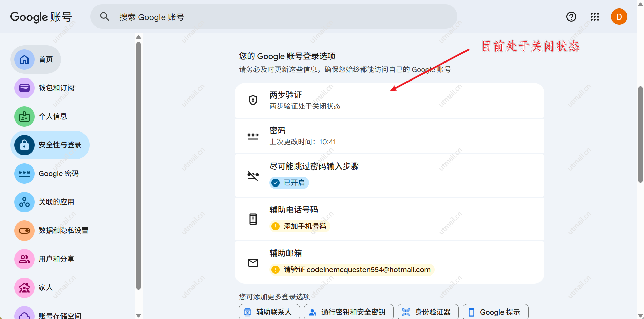This screenshot has height=319, width=644.
Task: Click the 辅助联系人 button
Action: 269,312
